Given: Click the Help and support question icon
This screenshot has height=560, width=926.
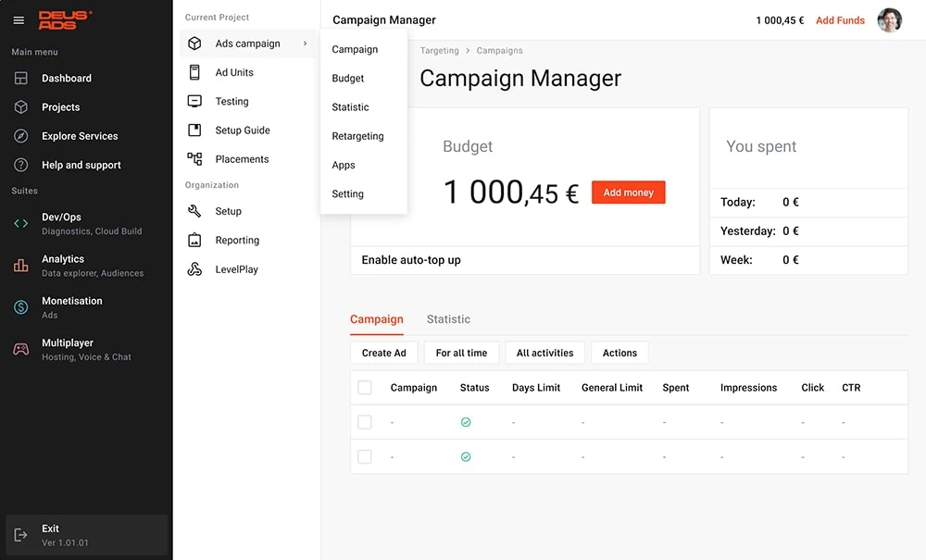Looking at the screenshot, I should click(x=21, y=165).
